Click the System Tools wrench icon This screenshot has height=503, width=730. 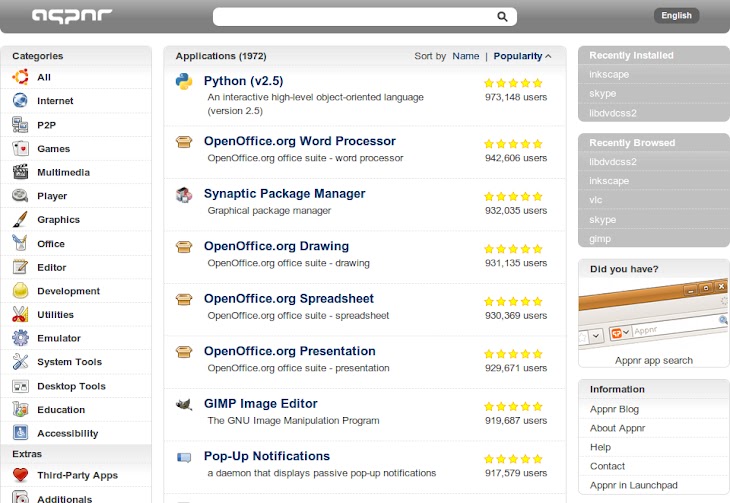20,361
